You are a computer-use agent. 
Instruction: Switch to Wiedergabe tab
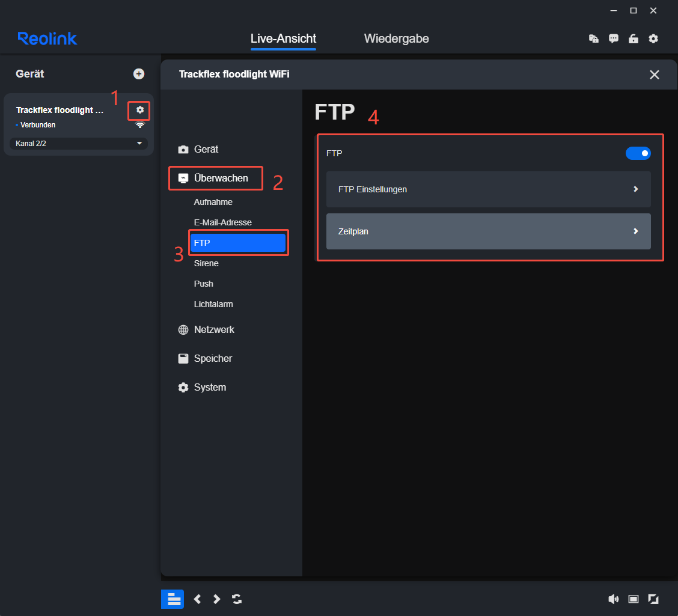(x=396, y=38)
